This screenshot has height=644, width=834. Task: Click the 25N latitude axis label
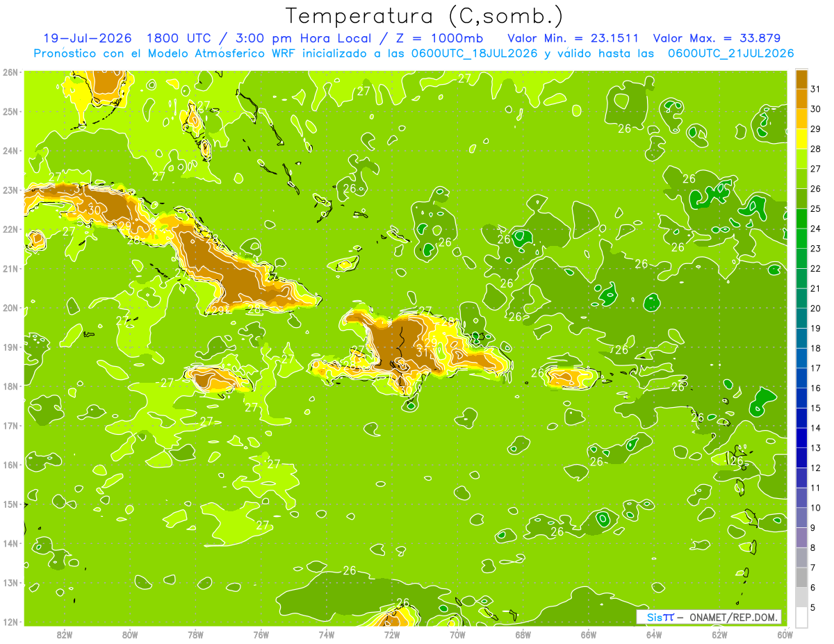pos(10,111)
